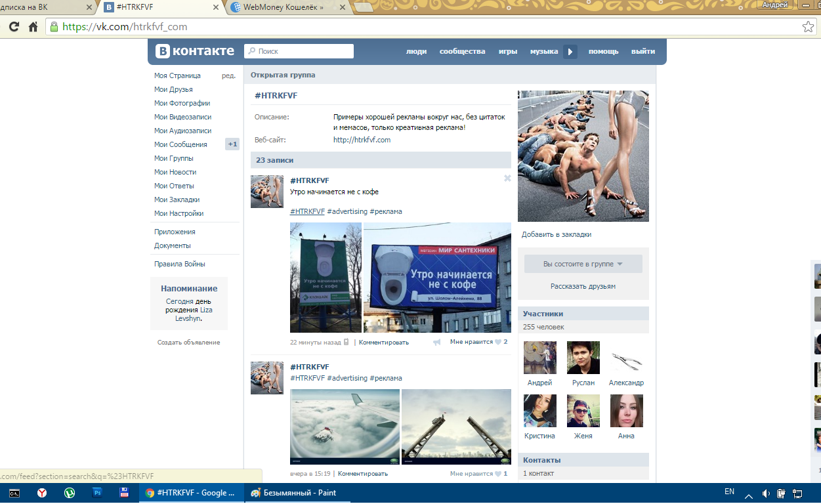Reload the page with browser refresh icon

click(x=14, y=27)
